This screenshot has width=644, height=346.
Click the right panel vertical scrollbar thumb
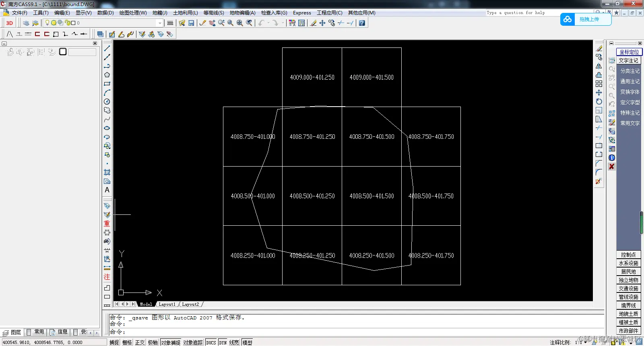[x=642, y=222]
